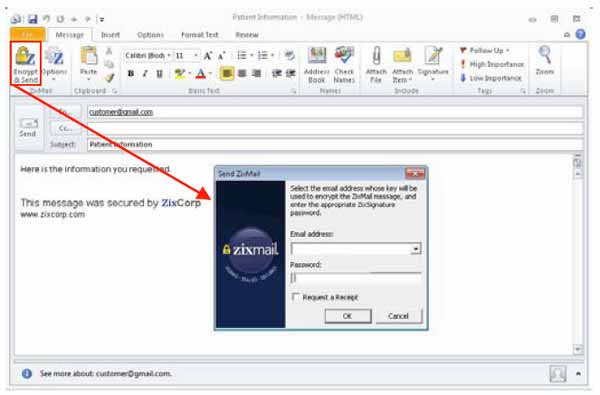Click the To... recipients button

65,112
